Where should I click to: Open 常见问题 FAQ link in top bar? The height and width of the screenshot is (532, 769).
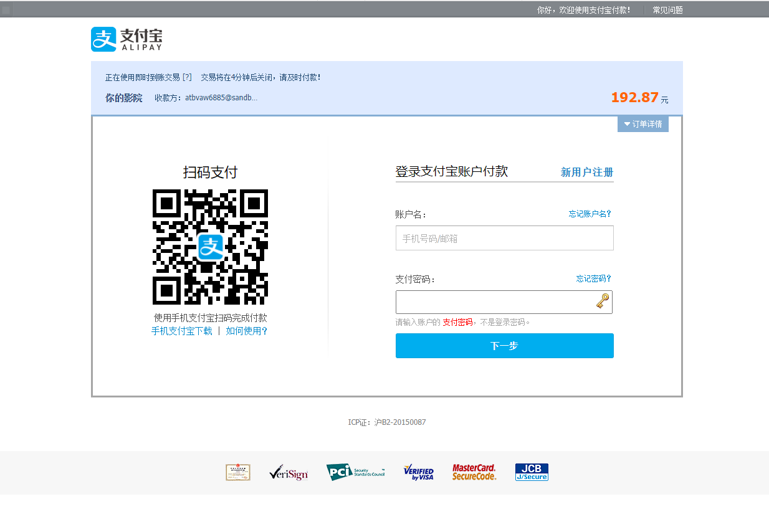pyautogui.click(x=667, y=10)
